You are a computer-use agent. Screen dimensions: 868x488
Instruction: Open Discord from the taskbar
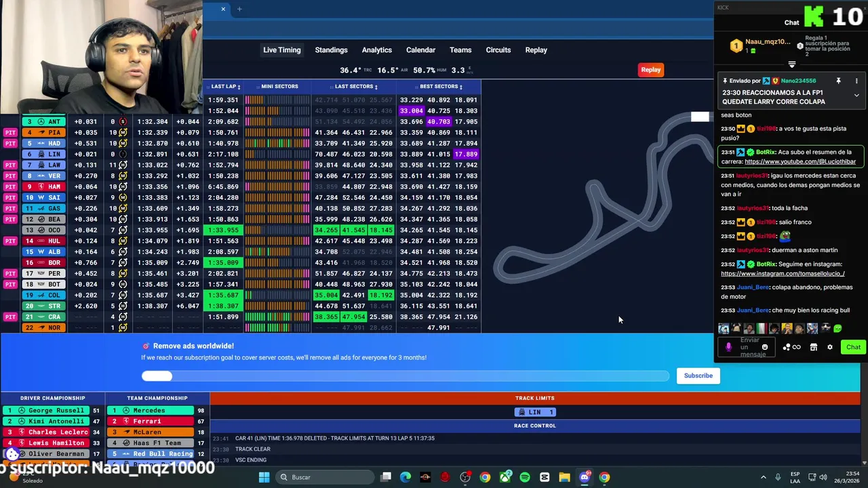pyautogui.click(x=585, y=477)
